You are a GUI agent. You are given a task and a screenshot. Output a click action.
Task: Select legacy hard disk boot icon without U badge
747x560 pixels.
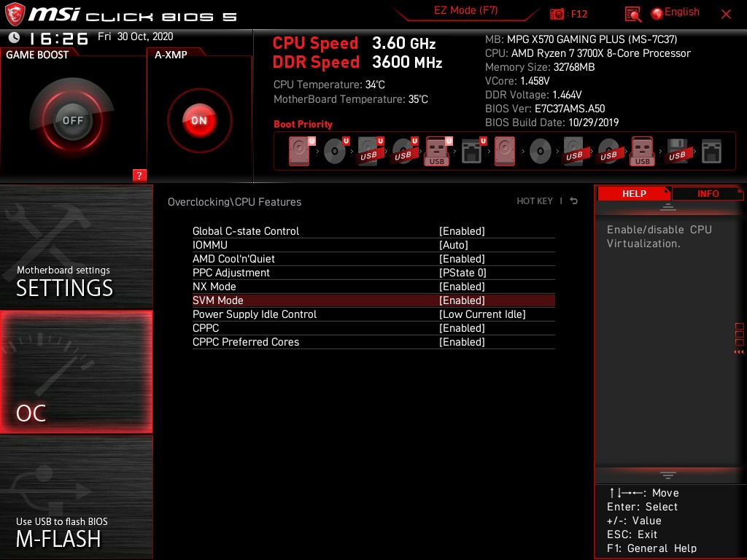[505, 152]
